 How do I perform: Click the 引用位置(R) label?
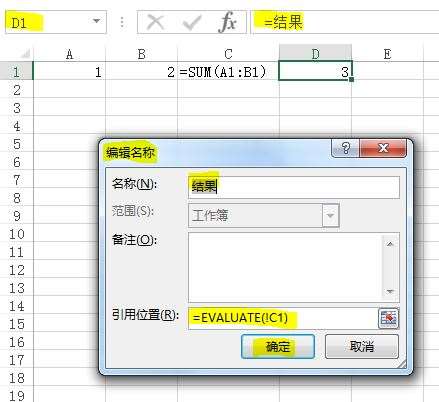(145, 314)
